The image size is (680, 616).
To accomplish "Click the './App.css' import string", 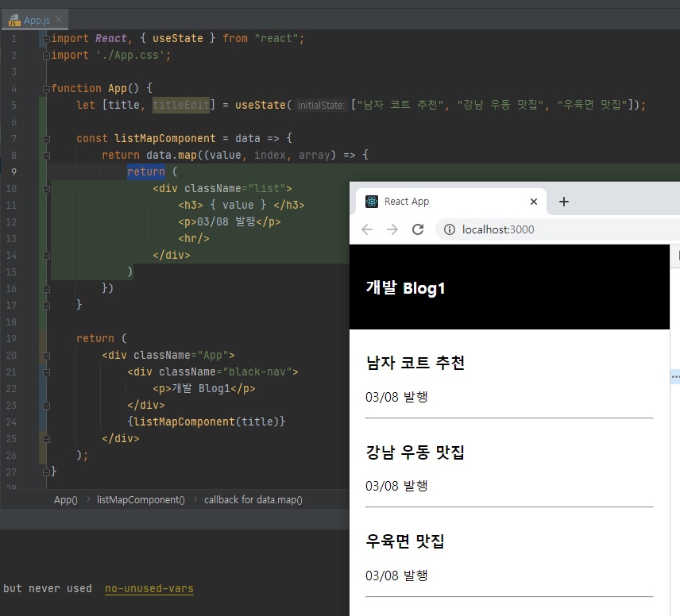I will 130,56.
